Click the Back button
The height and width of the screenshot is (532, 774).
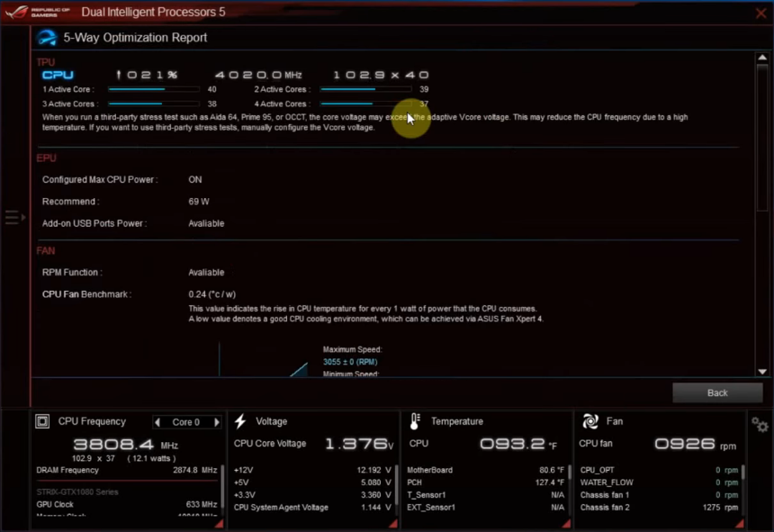(717, 392)
